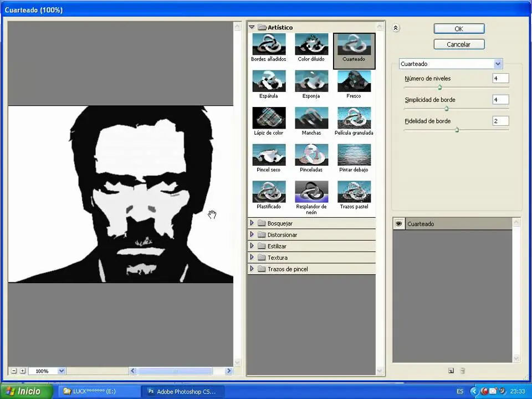Click the Simplicidad de borde value field

click(x=500, y=100)
